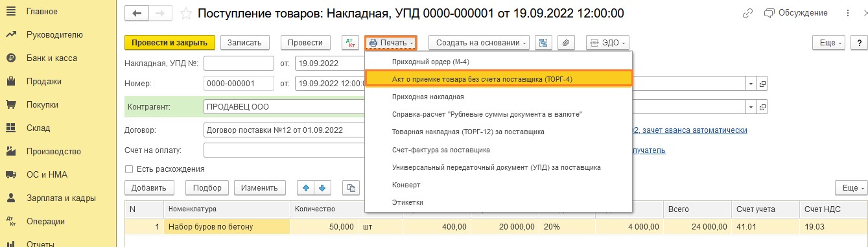Open document structure icon next to Создать на основании
This screenshot has width=868, height=247.
point(543,43)
